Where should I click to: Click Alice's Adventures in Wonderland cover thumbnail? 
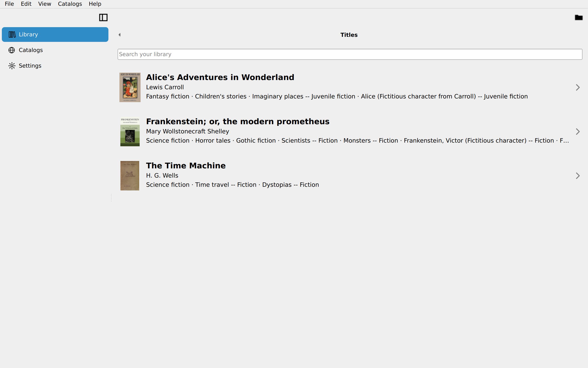(x=130, y=87)
